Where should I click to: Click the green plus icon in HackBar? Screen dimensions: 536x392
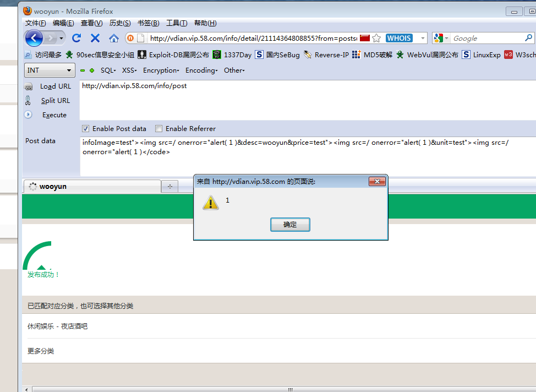tap(91, 70)
